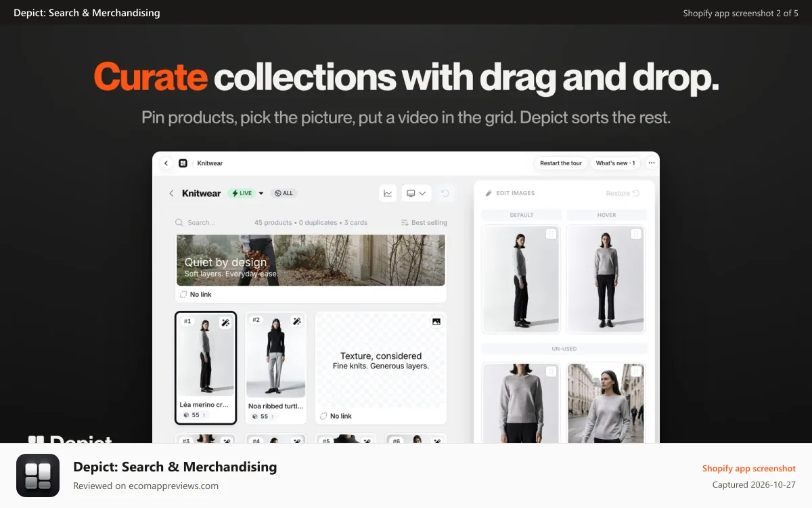
Task: Click the Restore button in image panel
Action: 623,193
